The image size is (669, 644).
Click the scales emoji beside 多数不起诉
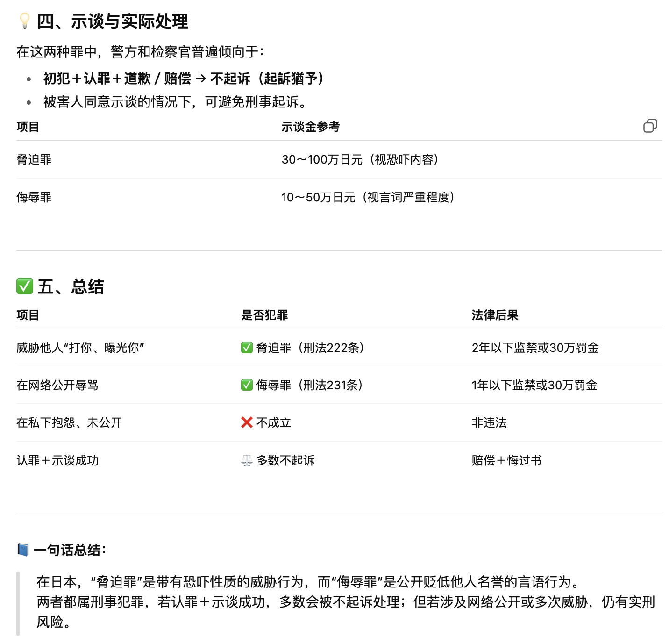[247, 460]
